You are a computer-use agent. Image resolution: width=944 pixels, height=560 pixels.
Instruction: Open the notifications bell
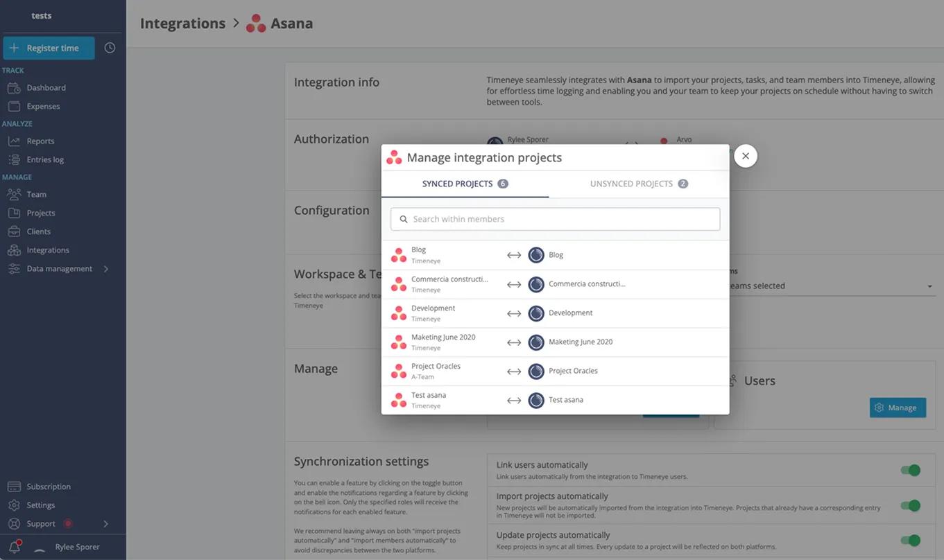(x=14, y=547)
